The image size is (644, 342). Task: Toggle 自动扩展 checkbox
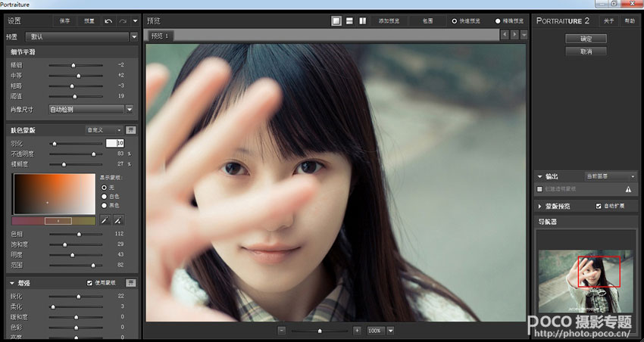[x=599, y=206]
